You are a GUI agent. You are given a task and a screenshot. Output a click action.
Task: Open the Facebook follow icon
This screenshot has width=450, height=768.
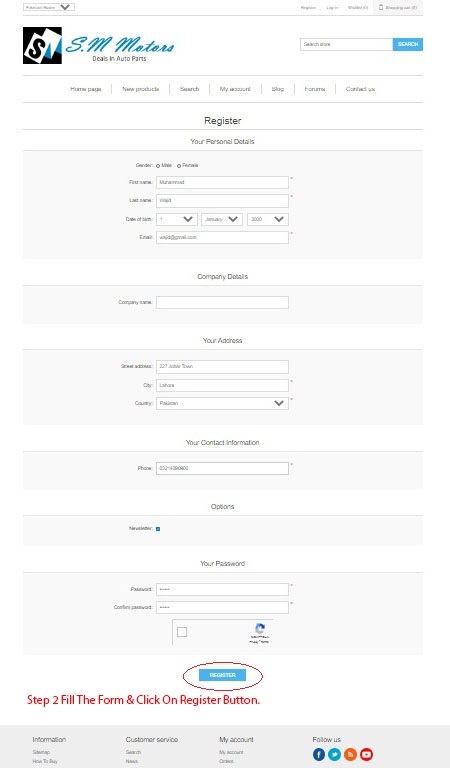pyautogui.click(x=319, y=754)
